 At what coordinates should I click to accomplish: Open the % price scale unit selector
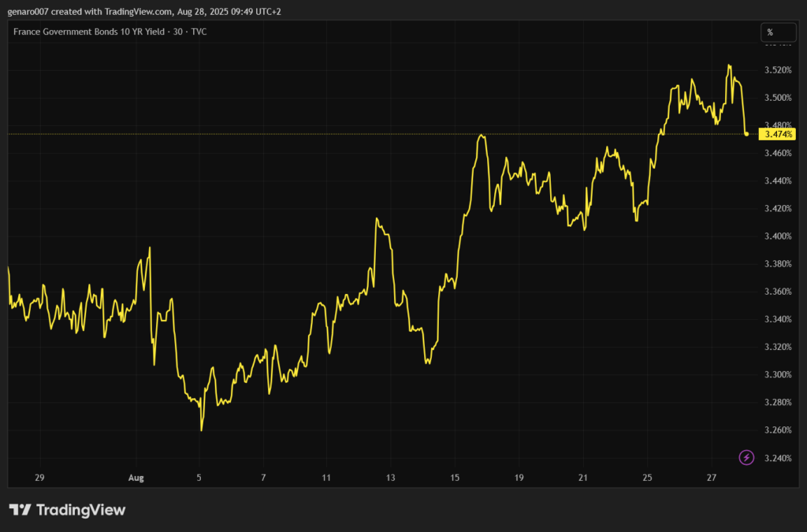[x=770, y=32]
